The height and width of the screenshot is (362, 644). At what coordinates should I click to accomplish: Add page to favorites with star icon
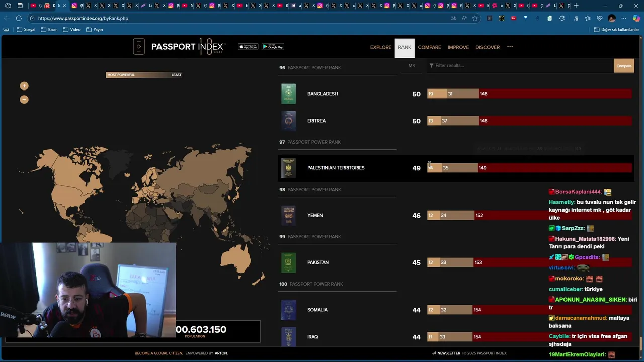(475, 18)
